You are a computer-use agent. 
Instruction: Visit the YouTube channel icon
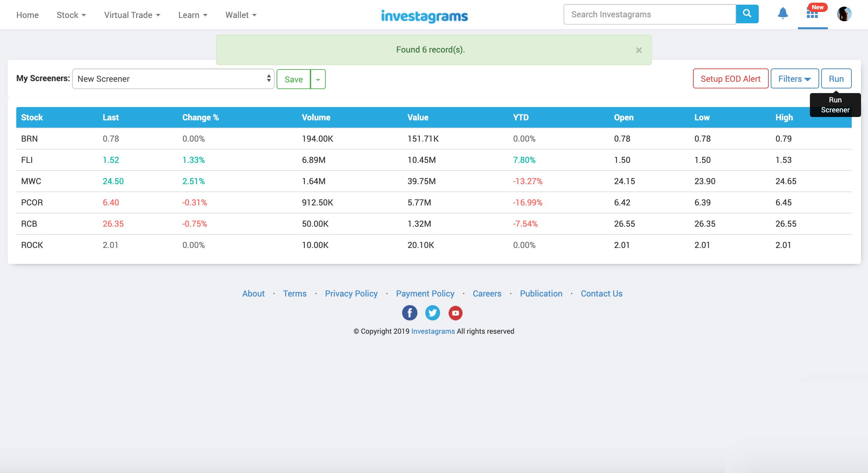[455, 313]
